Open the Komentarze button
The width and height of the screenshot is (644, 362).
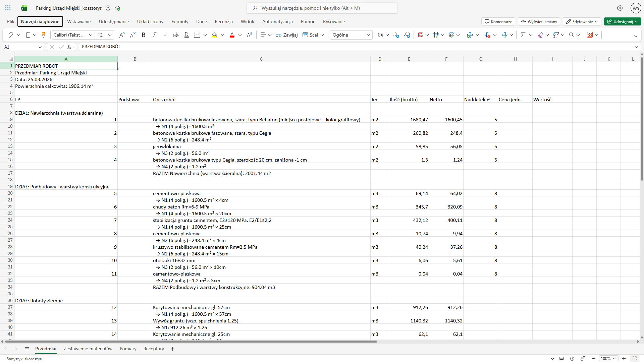tap(498, 21)
